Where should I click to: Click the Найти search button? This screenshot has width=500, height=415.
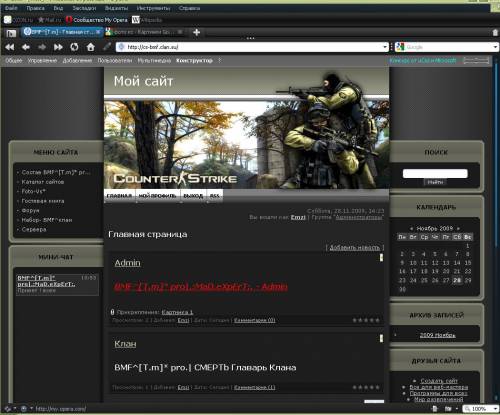point(435,182)
